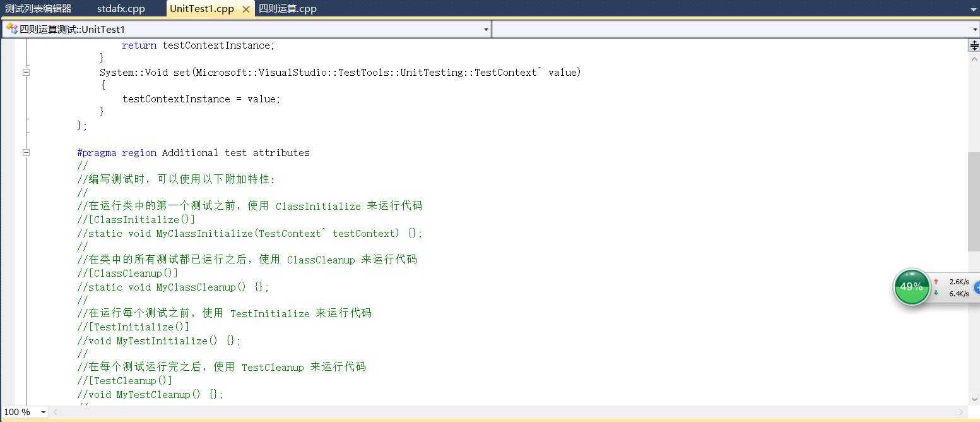Viewport: 980px width, 422px height.
Task: Click the editor split handle icon
Action: coord(974,45)
